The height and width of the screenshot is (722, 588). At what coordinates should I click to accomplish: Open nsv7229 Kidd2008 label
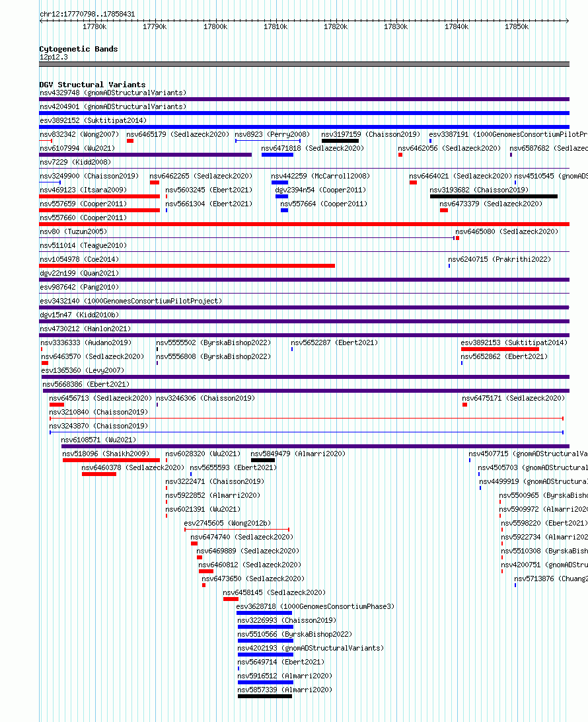[75, 161]
